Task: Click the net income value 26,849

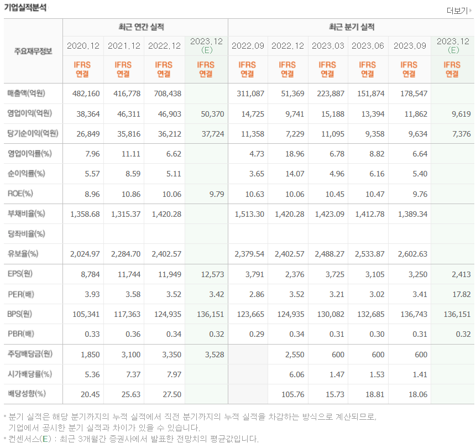Action: click(88, 134)
